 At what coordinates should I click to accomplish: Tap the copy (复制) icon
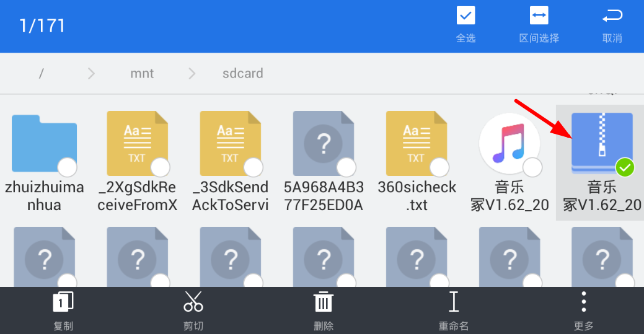pyautogui.click(x=63, y=302)
